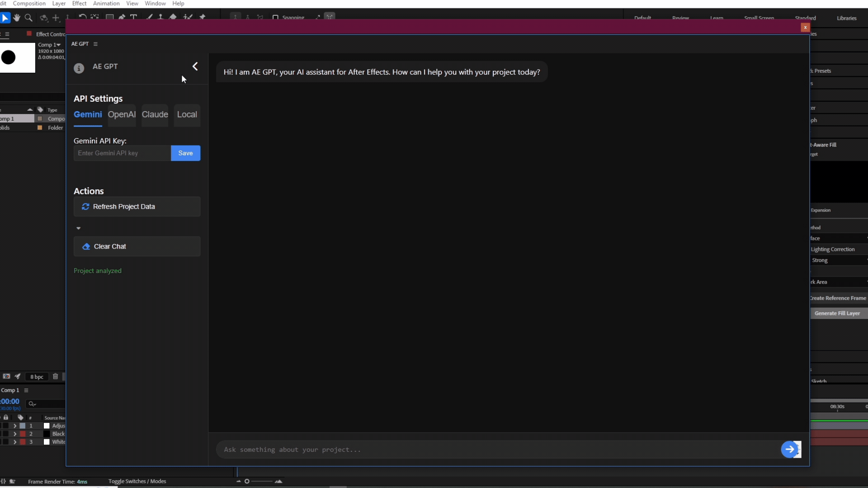Viewport: 868px width, 488px height.
Task: Open the Layer menu
Action: point(59,4)
